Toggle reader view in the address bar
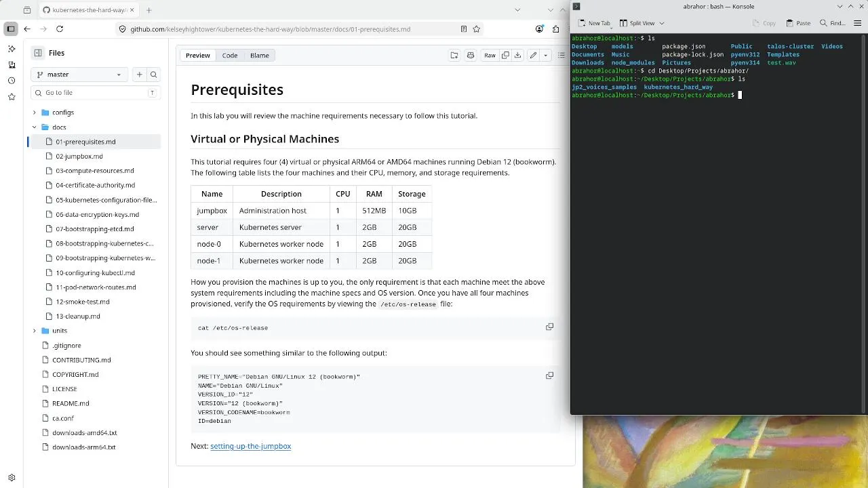868x488 pixels. 464,29
